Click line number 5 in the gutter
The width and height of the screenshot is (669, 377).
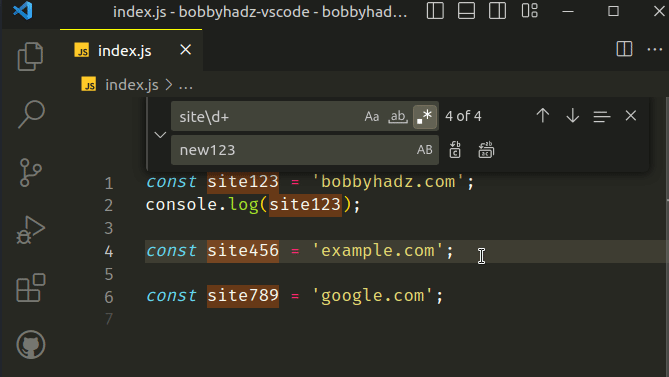click(109, 274)
